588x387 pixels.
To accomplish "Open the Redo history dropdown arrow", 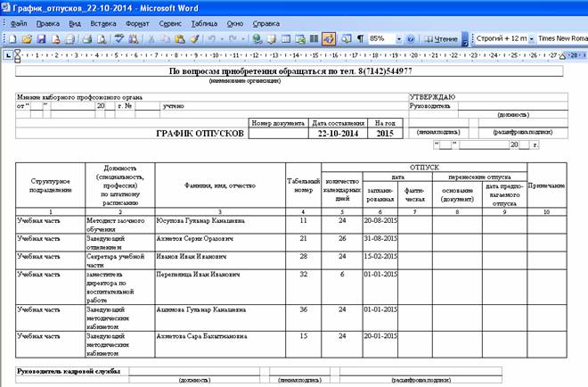I will tap(243, 38).
